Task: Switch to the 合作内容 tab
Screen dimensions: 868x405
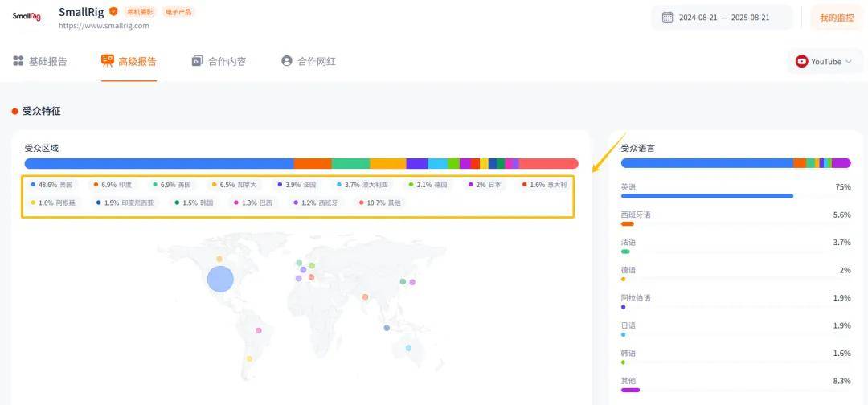Action: click(x=219, y=61)
